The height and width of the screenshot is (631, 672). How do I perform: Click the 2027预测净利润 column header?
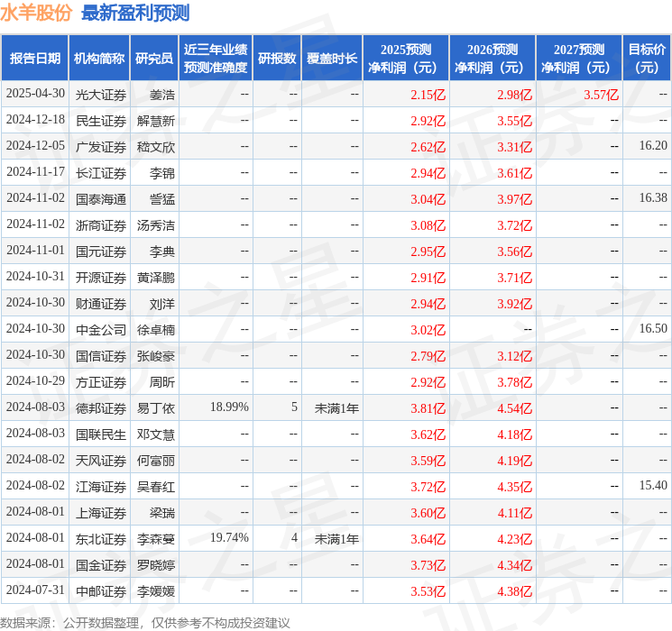tap(578, 59)
